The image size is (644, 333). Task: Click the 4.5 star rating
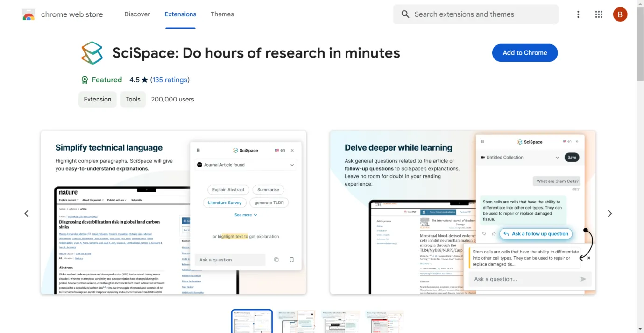tap(139, 80)
